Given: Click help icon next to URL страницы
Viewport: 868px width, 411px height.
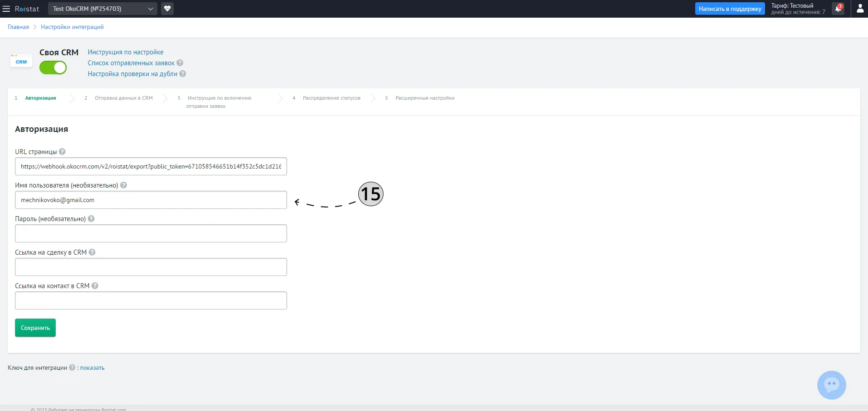Looking at the screenshot, I should 62,152.
